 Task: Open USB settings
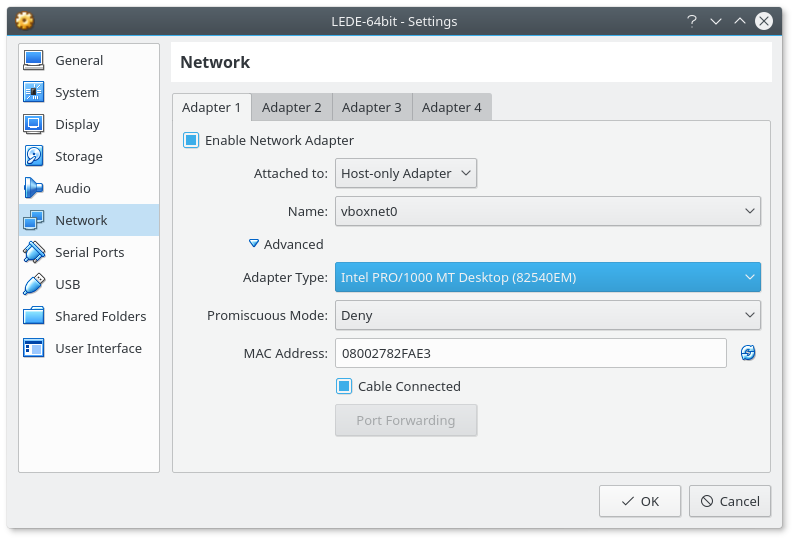[x=67, y=284]
